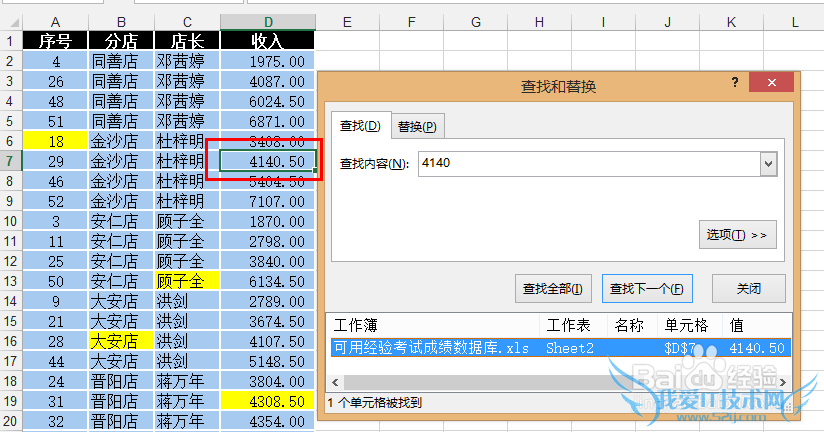Click the results list left scroll arrow
This screenshot has width=824, height=432.
tap(336, 382)
